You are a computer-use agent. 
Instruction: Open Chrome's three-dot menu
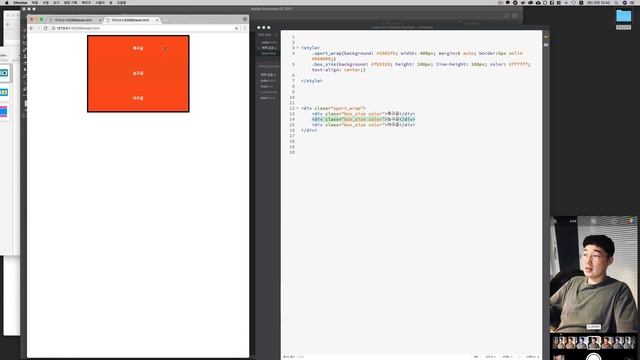[244, 28]
